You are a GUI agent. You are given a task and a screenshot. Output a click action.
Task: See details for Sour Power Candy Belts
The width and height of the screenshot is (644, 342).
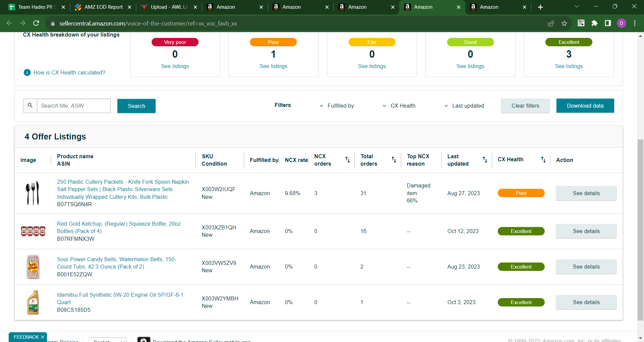point(586,267)
